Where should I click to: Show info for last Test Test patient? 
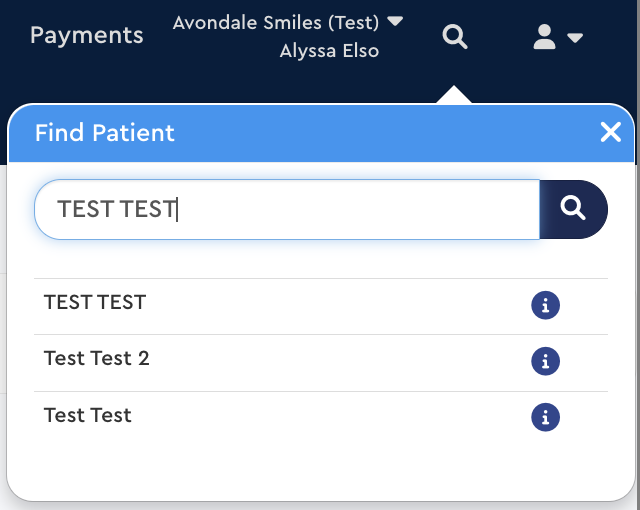tap(545, 417)
